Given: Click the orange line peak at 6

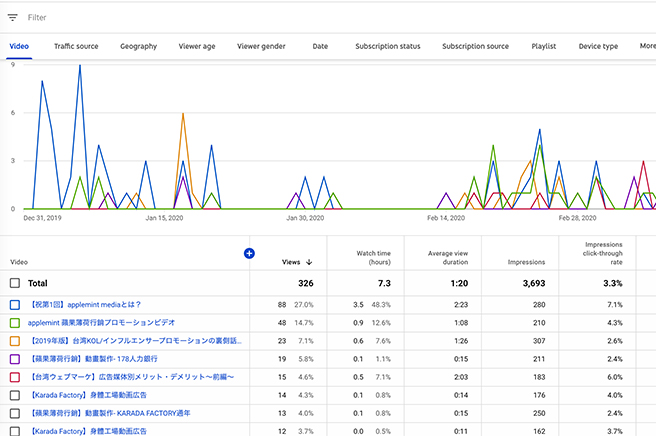Looking at the screenshot, I should click(x=183, y=113).
